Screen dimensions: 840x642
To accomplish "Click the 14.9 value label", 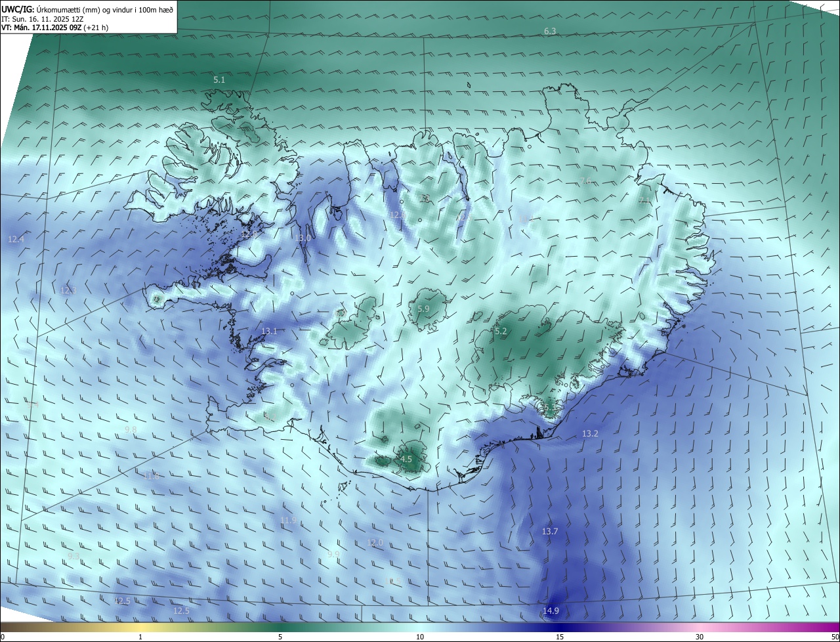I will [551, 611].
